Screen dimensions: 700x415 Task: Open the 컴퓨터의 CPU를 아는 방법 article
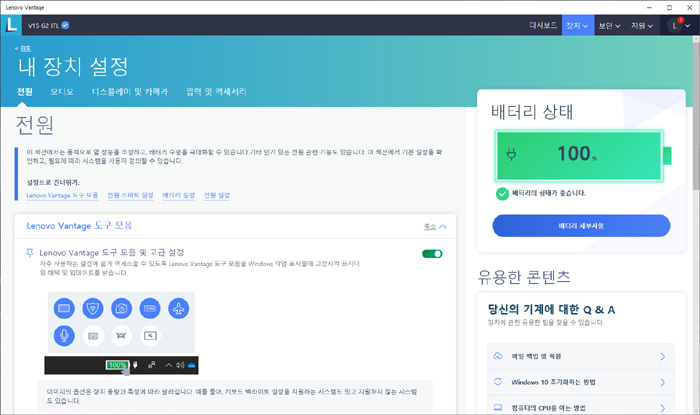point(581,407)
